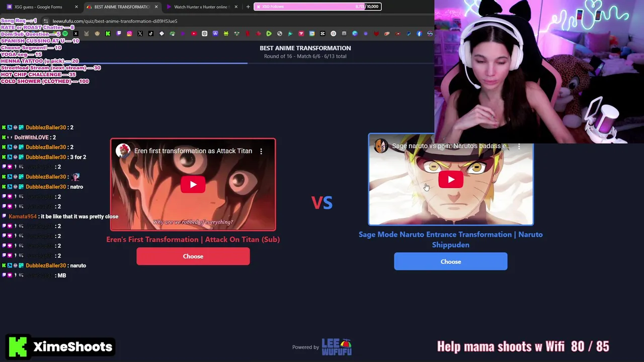The height and width of the screenshot is (362, 644).
Task: Click DoItWithLOVE's chat message
Action: pyautogui.click(x=29, y=137)
